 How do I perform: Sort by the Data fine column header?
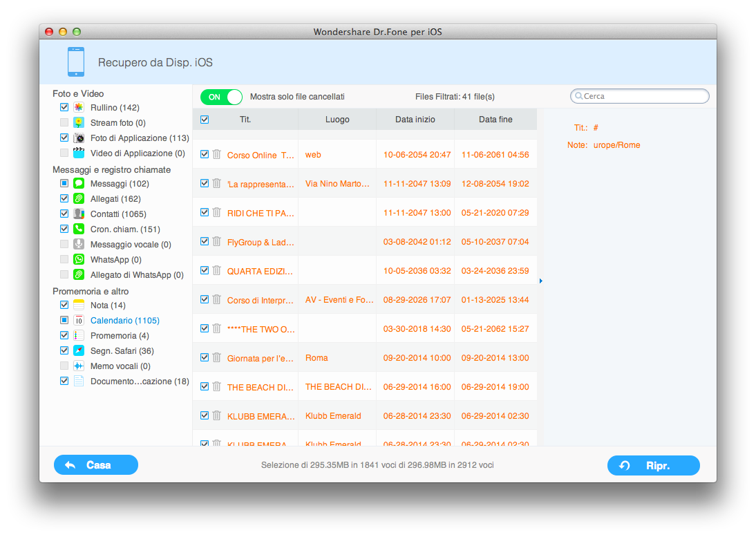click(x=495, y=120)
